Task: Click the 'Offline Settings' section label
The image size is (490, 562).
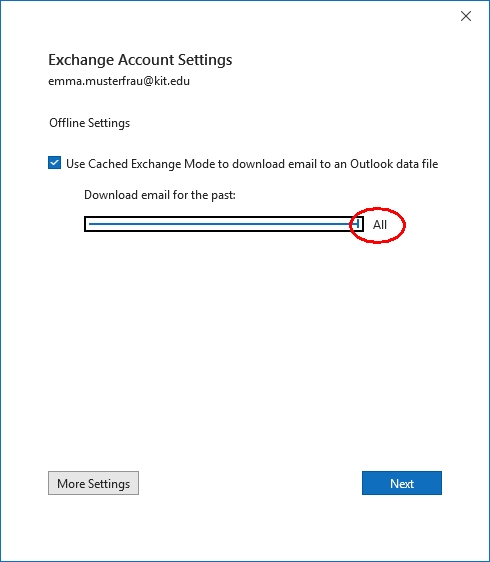Action: [x=90, y=123]
